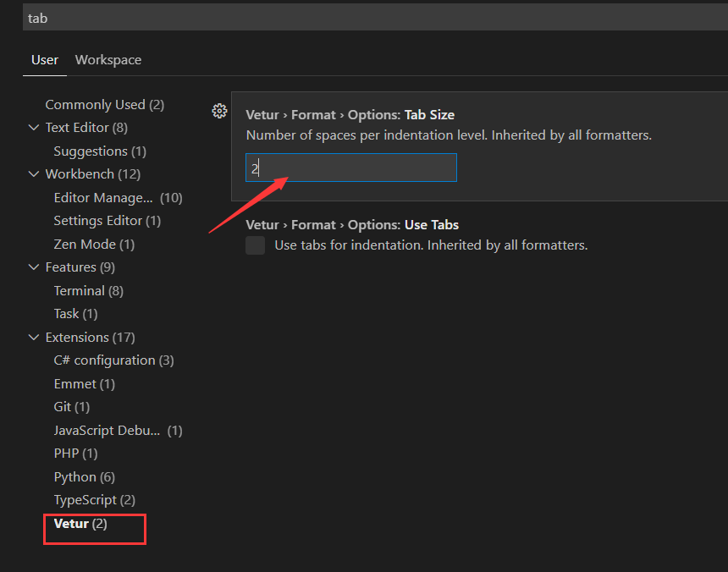This screenshot has height=572, width=728.
Task: Select Commonly Used settings category
Action: (95, 104)
